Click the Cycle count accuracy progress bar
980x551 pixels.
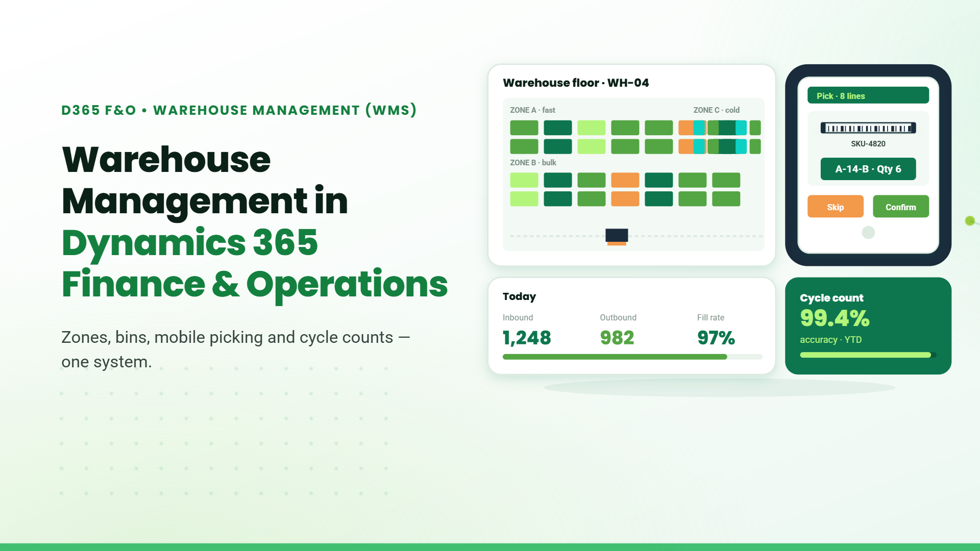pos(868,355)
